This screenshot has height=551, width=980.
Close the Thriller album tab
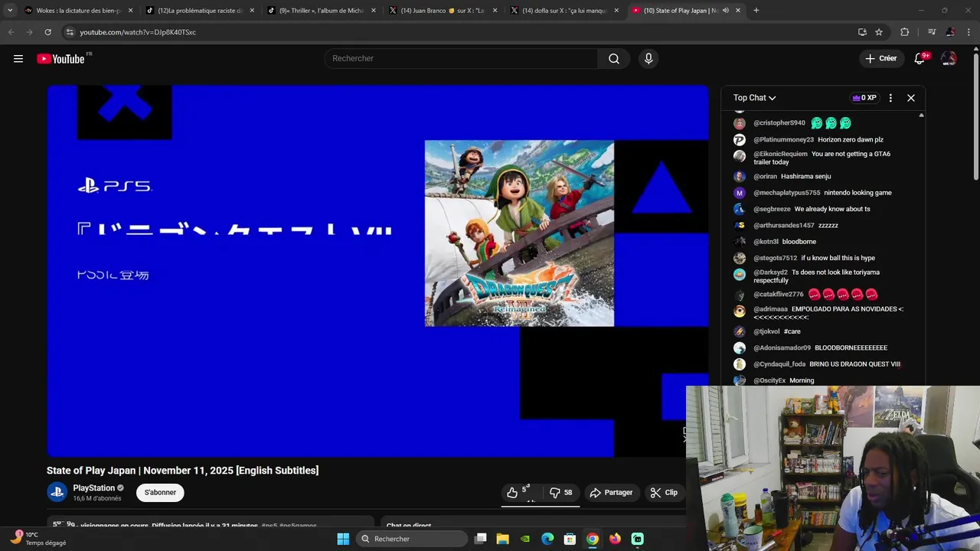click(x=374, y=11)
